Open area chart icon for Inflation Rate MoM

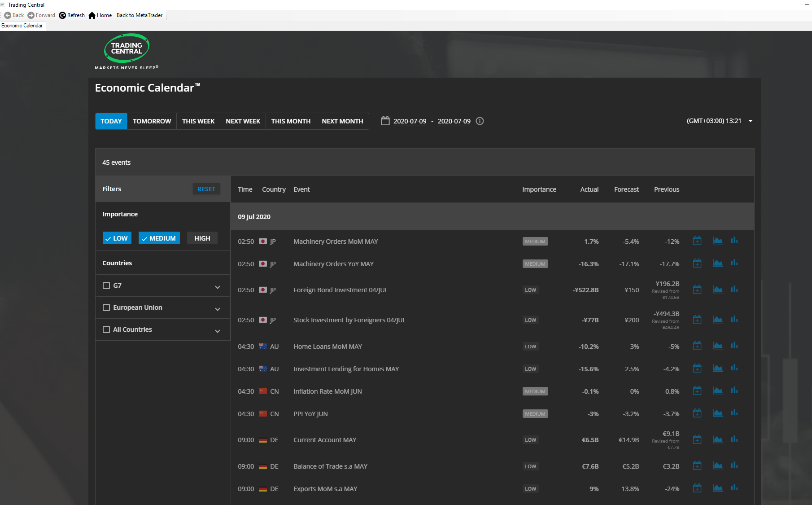click(x=718, y=391)
